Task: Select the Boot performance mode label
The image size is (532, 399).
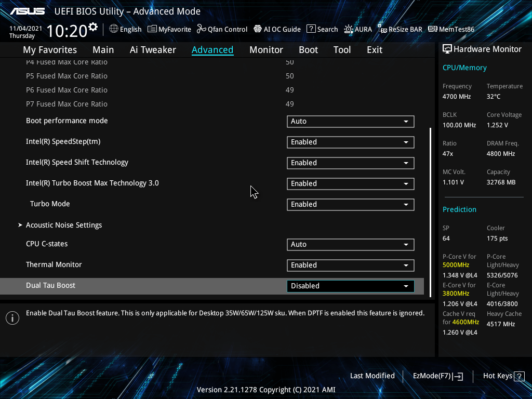Action: 67,121
